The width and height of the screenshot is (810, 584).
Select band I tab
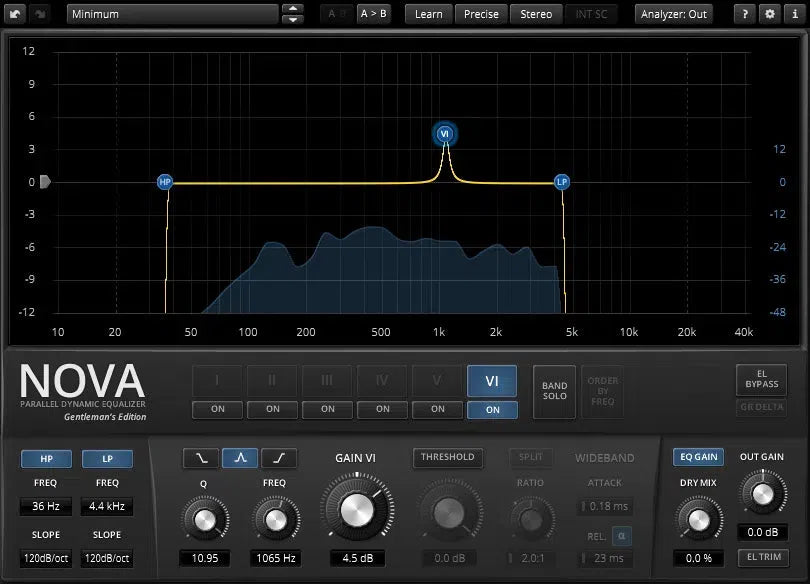pyautogui.click(x=217, y=381)
